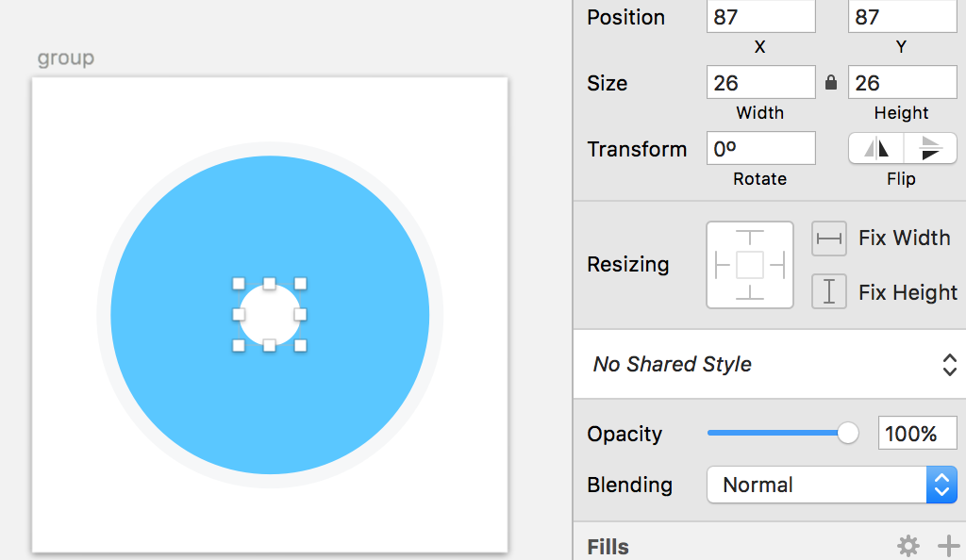Flip the layer vertically
The height and width of the screenshot is (560, 966).
(930, 149)
